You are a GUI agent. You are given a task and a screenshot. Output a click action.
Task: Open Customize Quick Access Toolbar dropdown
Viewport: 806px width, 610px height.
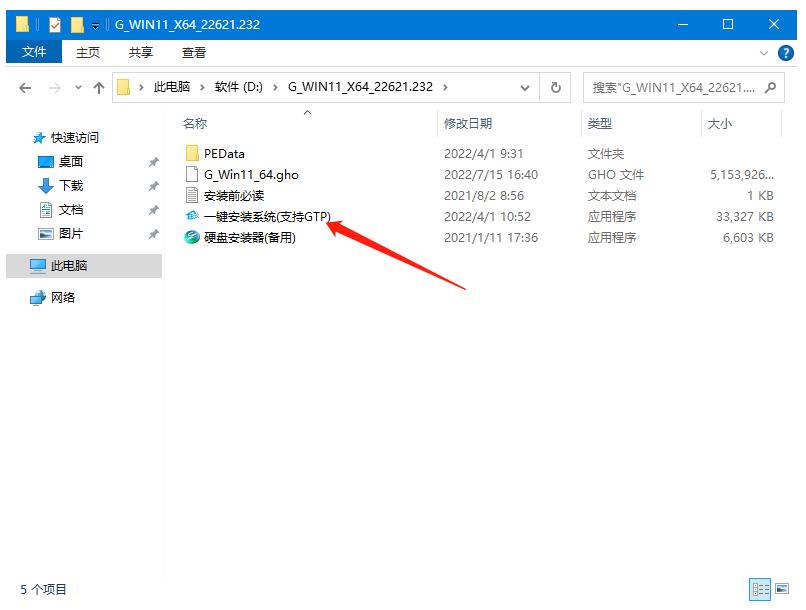[x=95, y=25]
